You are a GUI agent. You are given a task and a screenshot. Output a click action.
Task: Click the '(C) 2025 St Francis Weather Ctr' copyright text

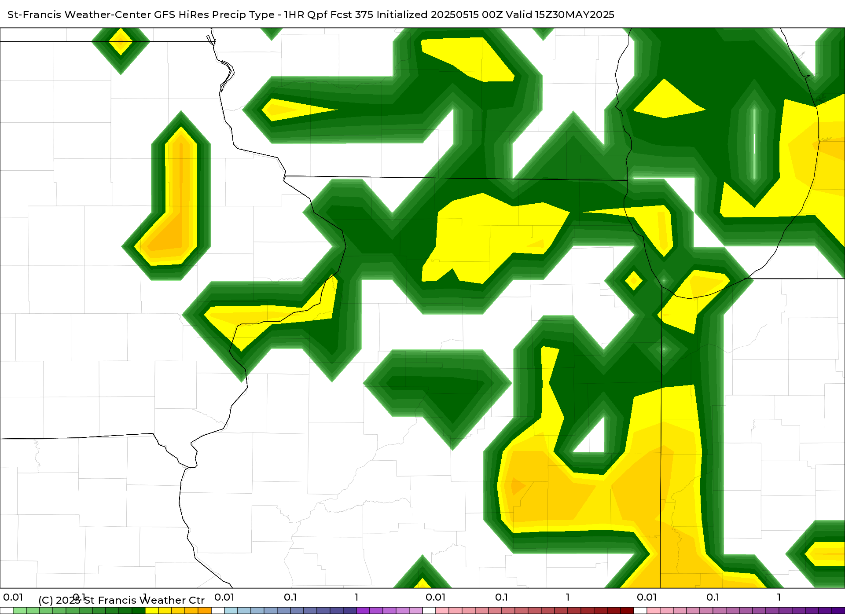121,600
